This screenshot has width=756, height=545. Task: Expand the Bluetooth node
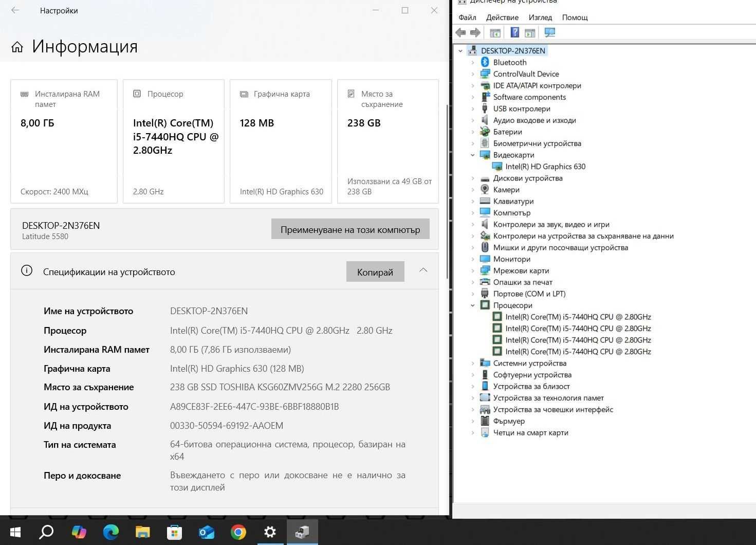pos(473,62)
